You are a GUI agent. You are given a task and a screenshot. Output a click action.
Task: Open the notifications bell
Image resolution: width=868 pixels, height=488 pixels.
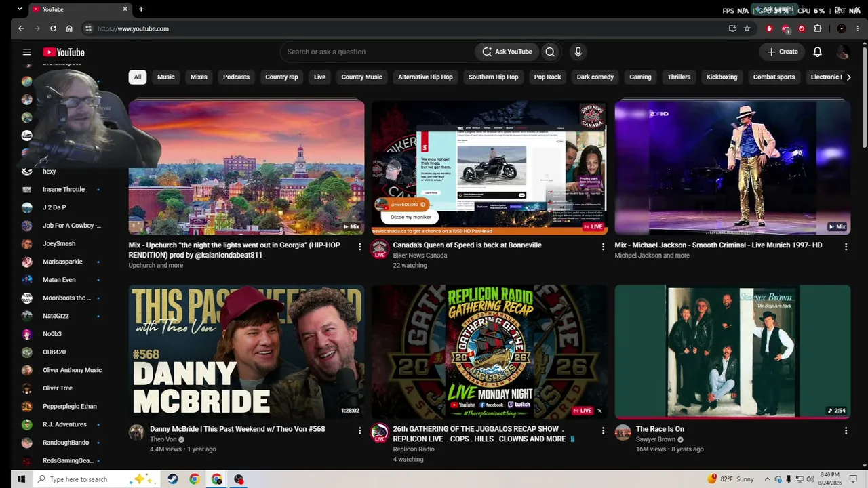click(x=817, y=52)
